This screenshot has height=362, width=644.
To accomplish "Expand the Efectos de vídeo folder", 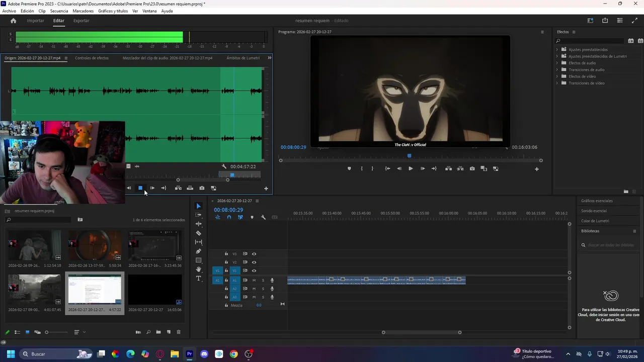I will click(557, 76).
